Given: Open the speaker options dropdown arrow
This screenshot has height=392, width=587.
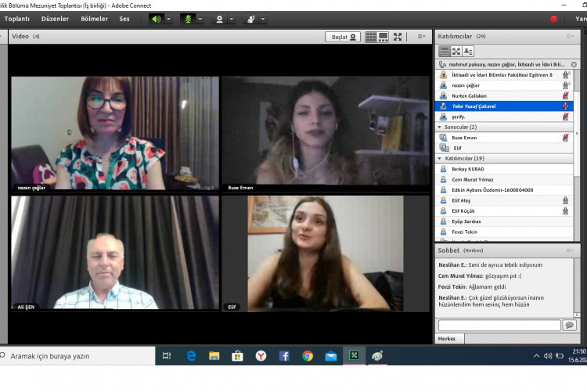Looking at the screenshot, I should point(168,19).
